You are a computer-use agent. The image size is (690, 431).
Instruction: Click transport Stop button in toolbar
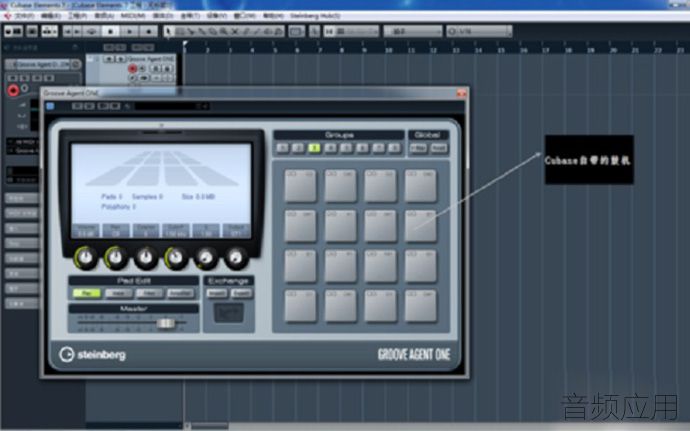pos(110,31)
